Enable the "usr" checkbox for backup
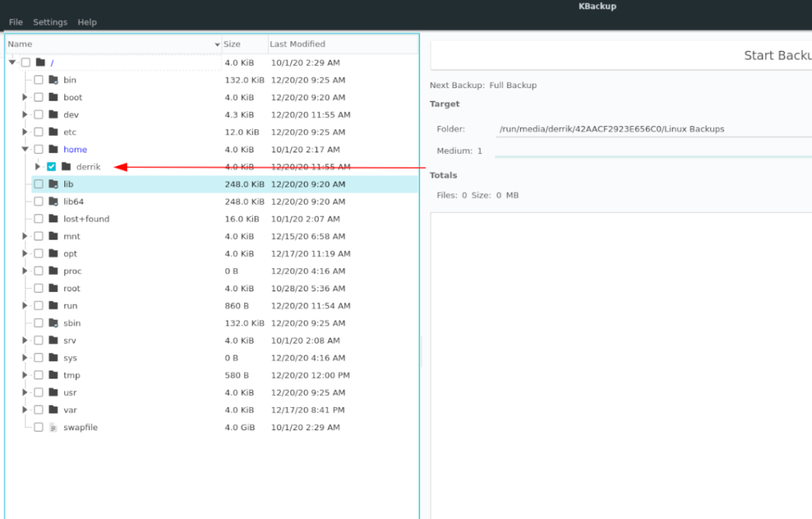The width and height of the screenshot is (812, 519). tap(37, 392)
